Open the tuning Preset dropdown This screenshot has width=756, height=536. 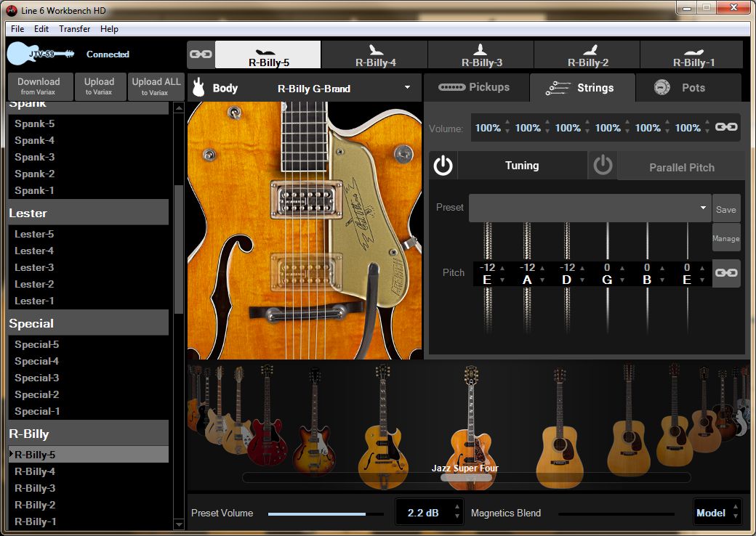click(590, 208)
